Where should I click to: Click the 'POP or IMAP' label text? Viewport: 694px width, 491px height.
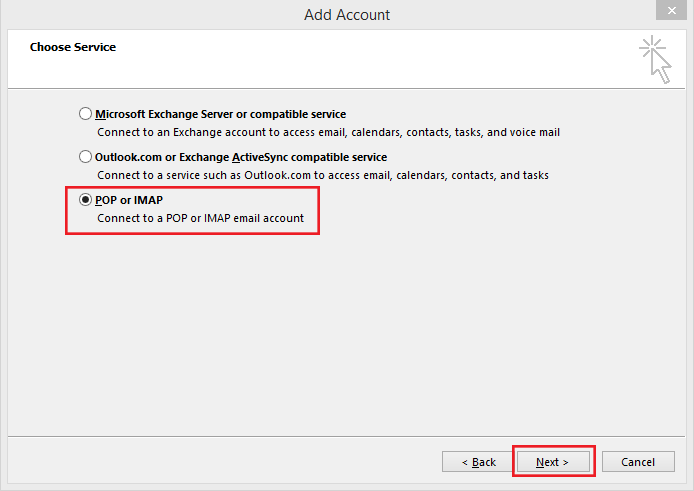click(x=129, y=200)
